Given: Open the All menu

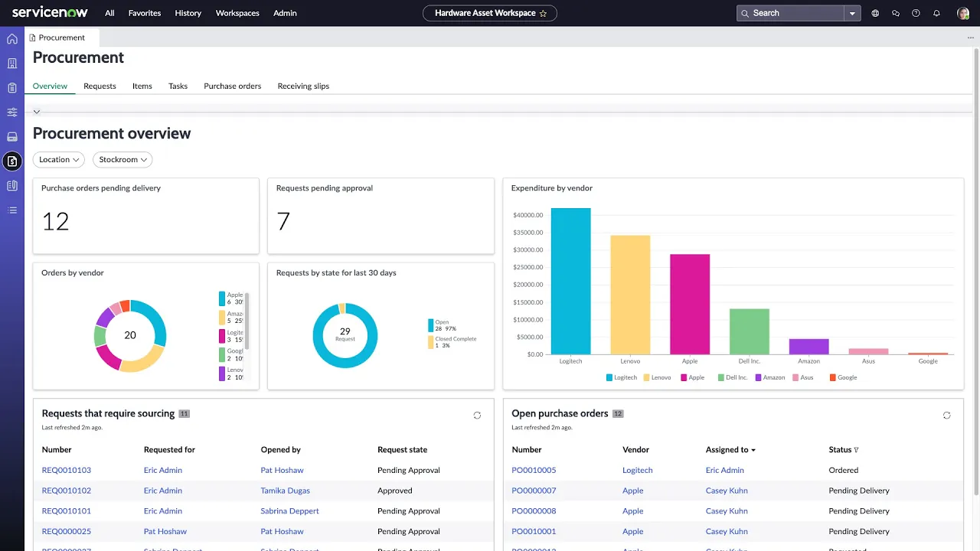Looking at the screenshot, I should pos(109,13).
